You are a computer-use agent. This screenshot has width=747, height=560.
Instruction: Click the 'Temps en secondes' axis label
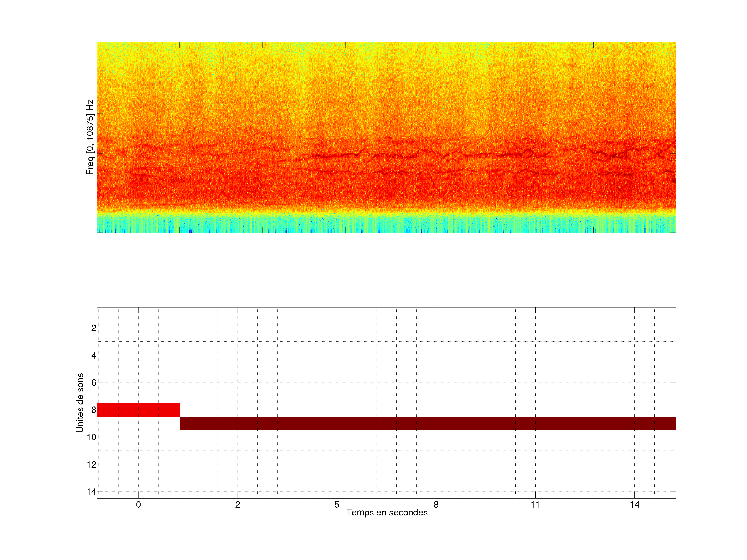pos(387,512)
